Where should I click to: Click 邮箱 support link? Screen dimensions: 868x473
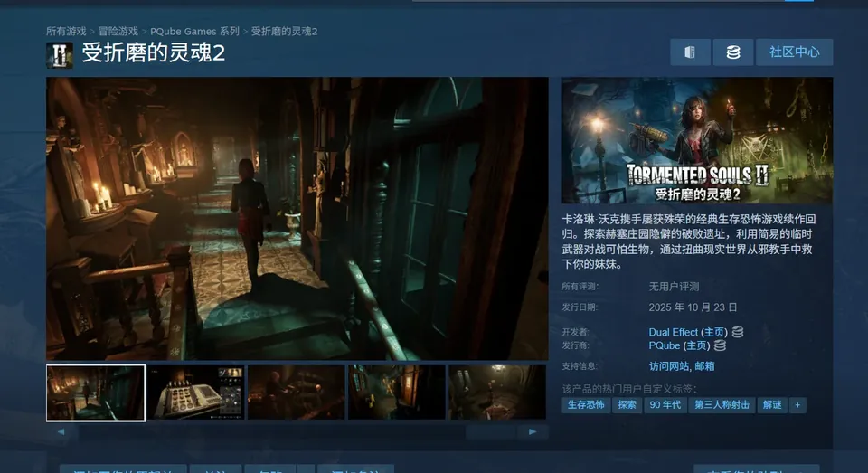point(704,366)
